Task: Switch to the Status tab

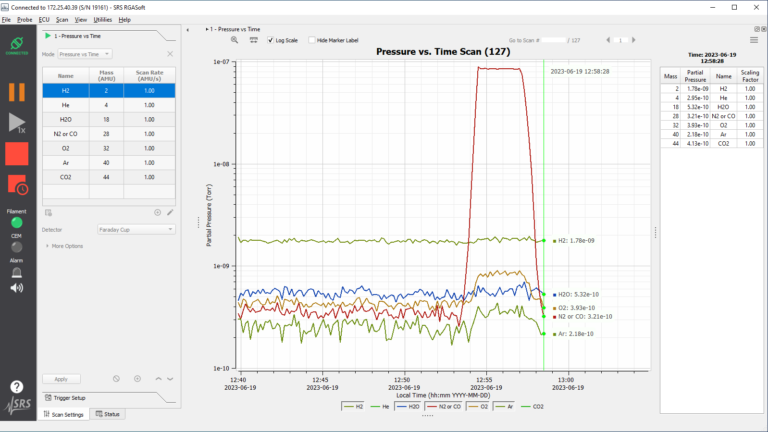Action: click(107, 414)
